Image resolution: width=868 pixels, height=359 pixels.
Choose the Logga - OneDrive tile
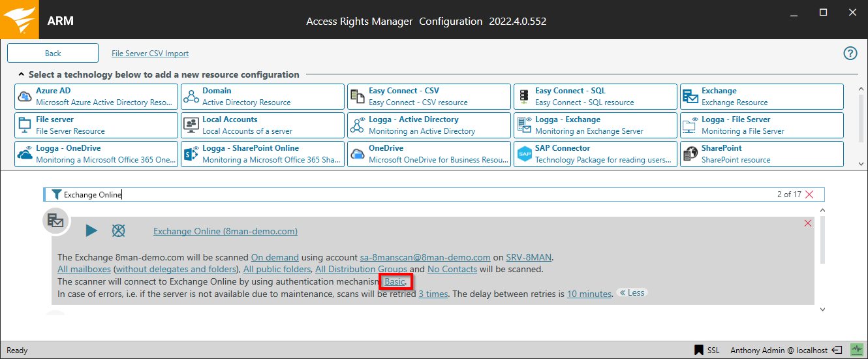(96, 154)
